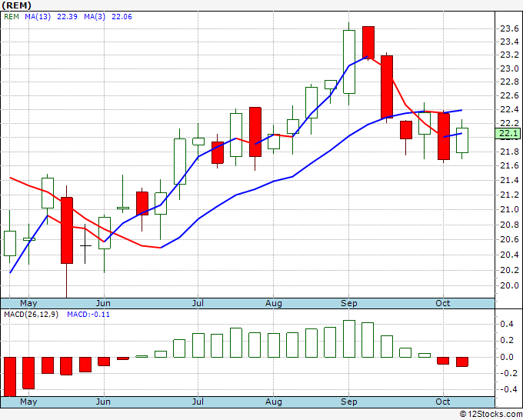Click Oct on the price chart time axis

point(442,303)
